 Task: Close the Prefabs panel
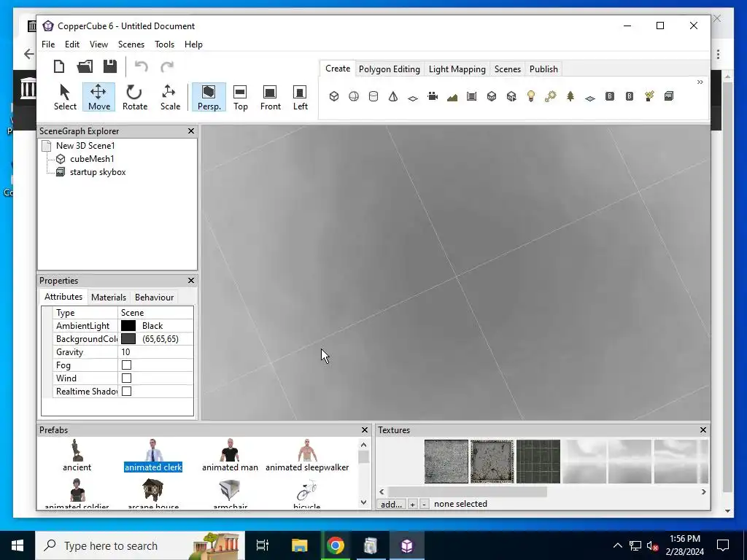(x=365, y=430)
